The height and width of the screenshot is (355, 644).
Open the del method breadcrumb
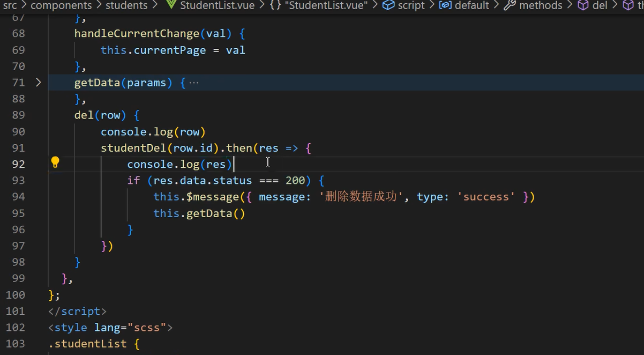click(600, 5)
